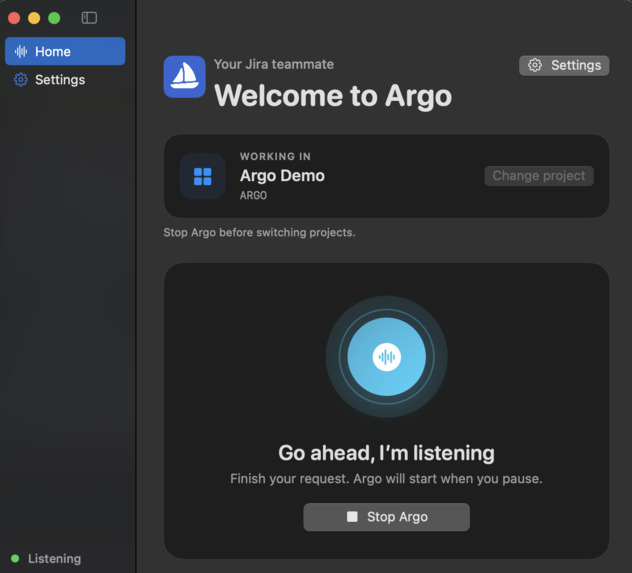Select the 'Welcome to Argo' heading

333,96
